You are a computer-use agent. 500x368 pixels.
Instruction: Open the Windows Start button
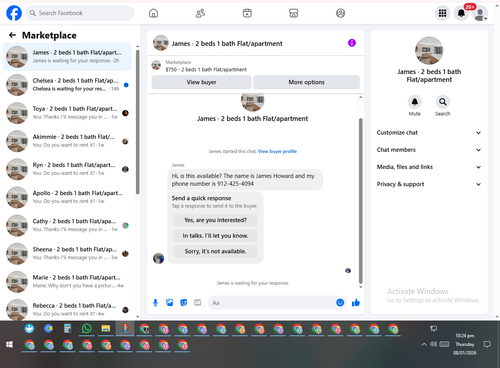(9, 344)
